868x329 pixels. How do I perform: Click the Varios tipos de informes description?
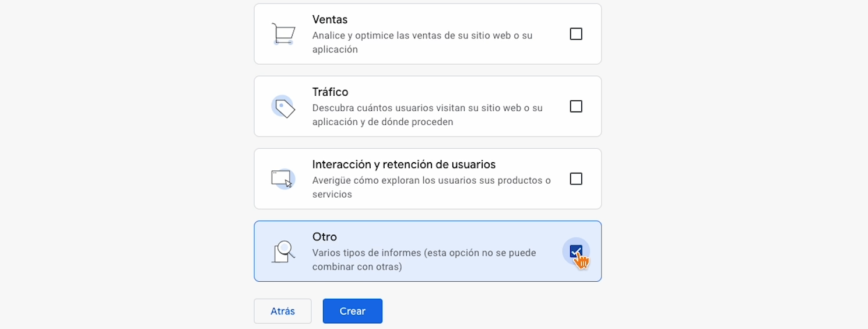424,260
